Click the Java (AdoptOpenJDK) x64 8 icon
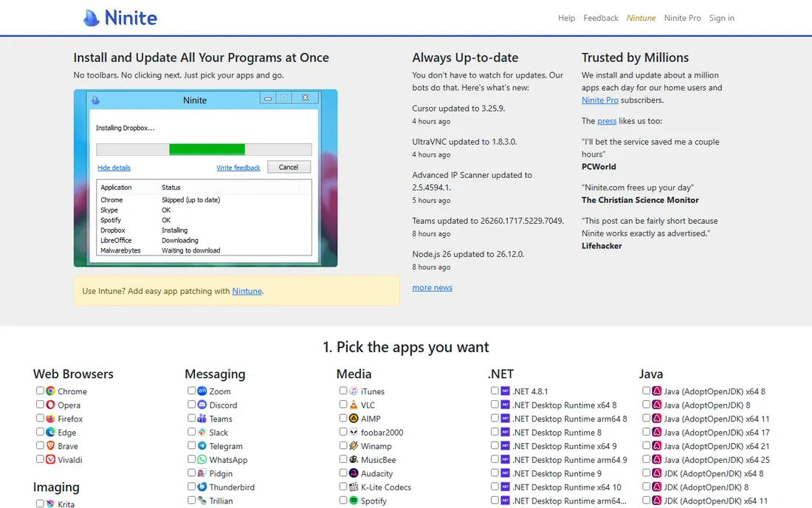 point(657,391)
